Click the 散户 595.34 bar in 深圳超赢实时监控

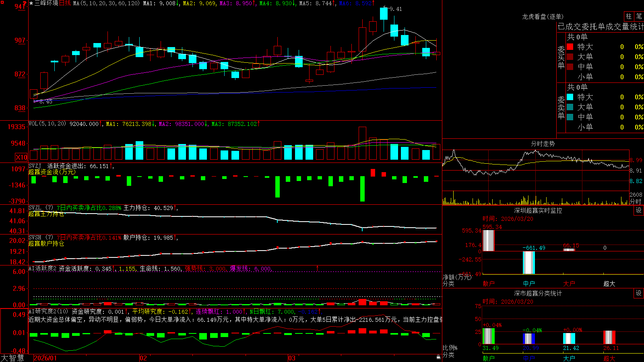(x=488, y=241)
